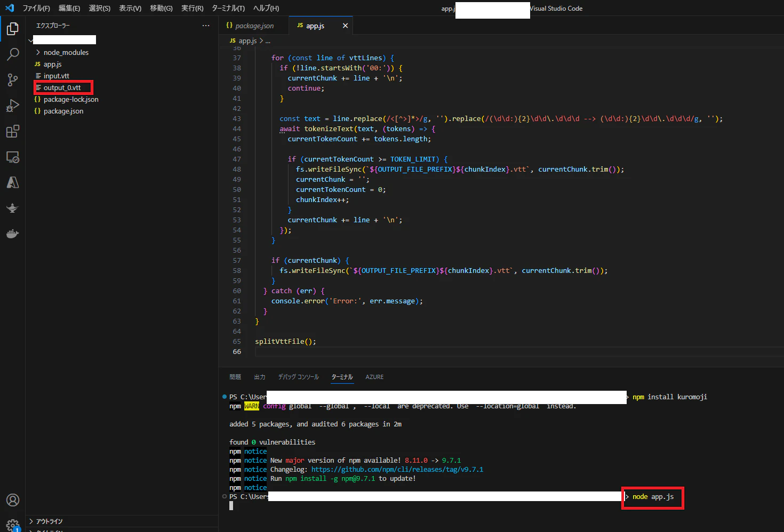Screen dimensions: 784x532
Task: Switch to the package.json editor tab
Action: 254,26
